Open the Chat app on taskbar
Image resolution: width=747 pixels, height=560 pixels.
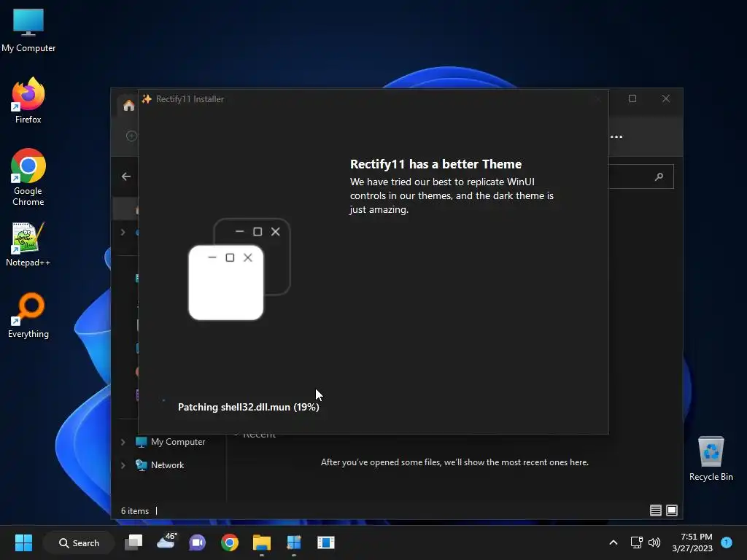pos(197,542)
